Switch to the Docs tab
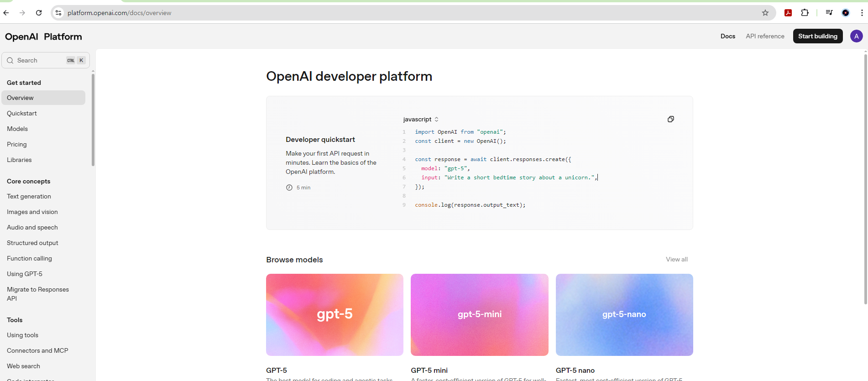This screenshot has height=381, width=868. tap(728, 36)
